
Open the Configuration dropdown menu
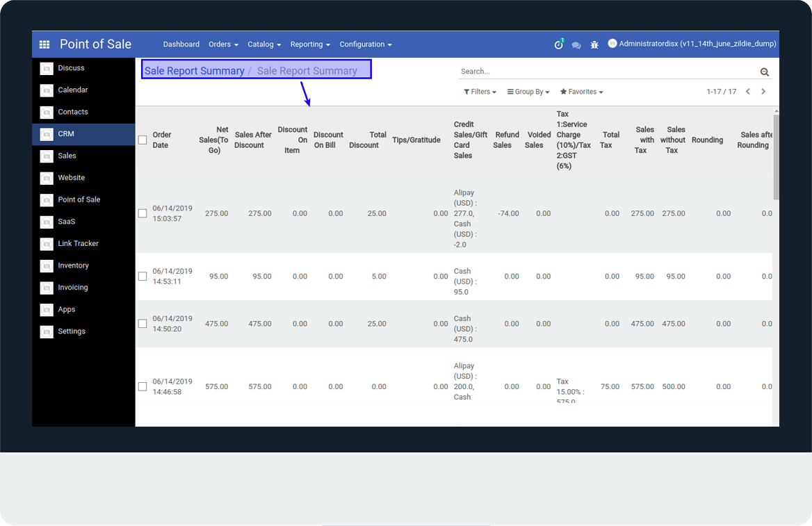(x=366, y=44)
